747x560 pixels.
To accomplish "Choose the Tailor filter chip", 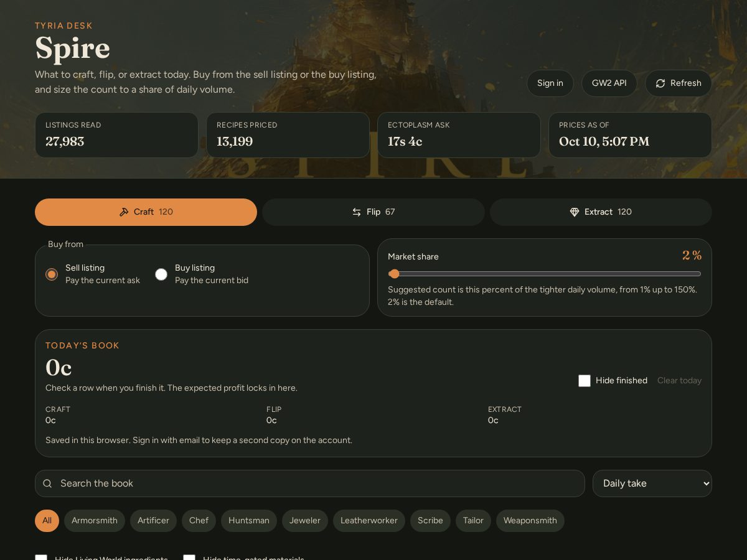I will (x=473, y=521).
